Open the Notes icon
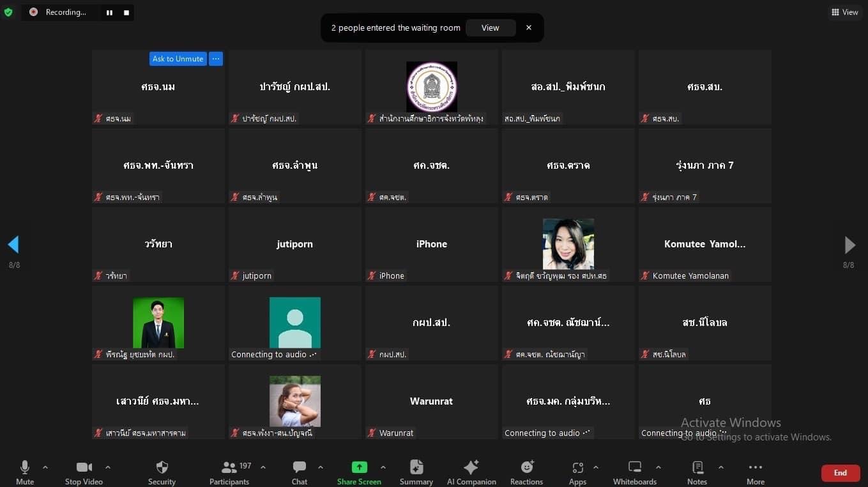 coord(697,467)
